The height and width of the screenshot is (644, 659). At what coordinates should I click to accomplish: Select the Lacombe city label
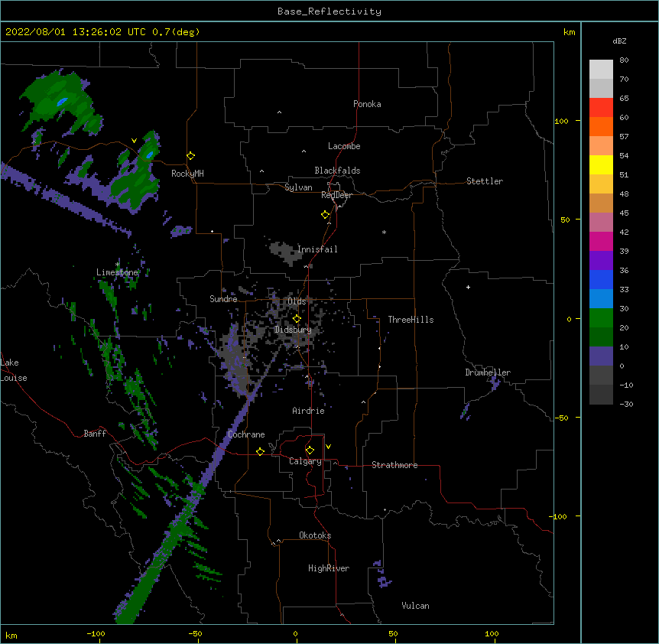(344, 146)
